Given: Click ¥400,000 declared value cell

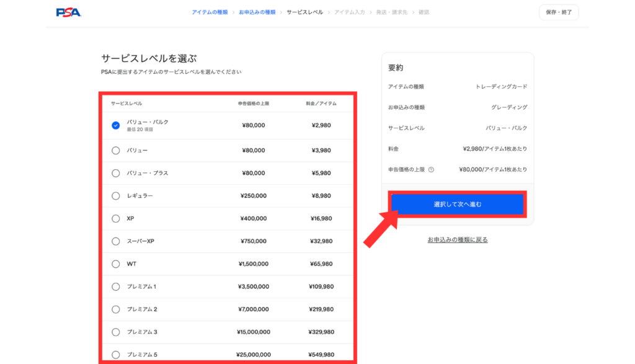Looking at the screenshot, I should (x=254, y=219).
